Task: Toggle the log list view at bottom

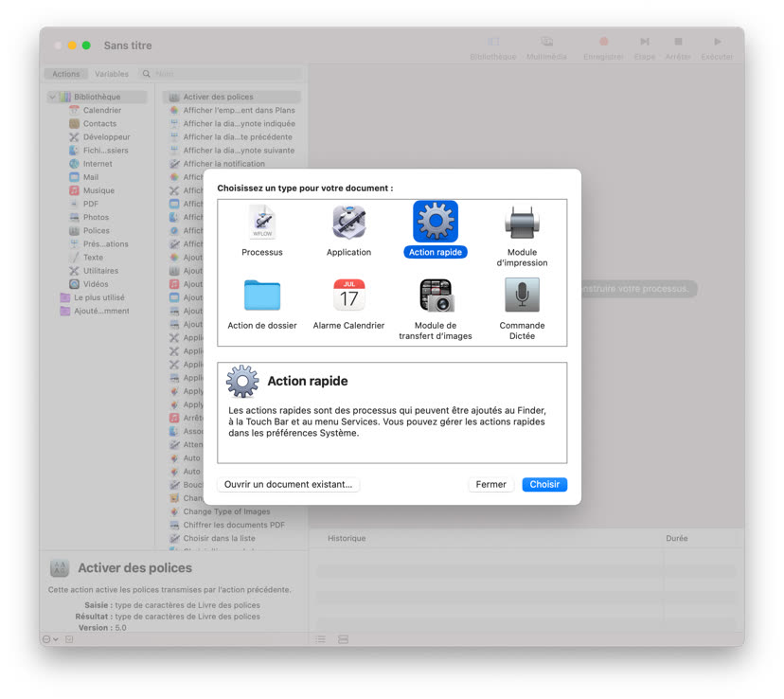Action: pos(320,639)
